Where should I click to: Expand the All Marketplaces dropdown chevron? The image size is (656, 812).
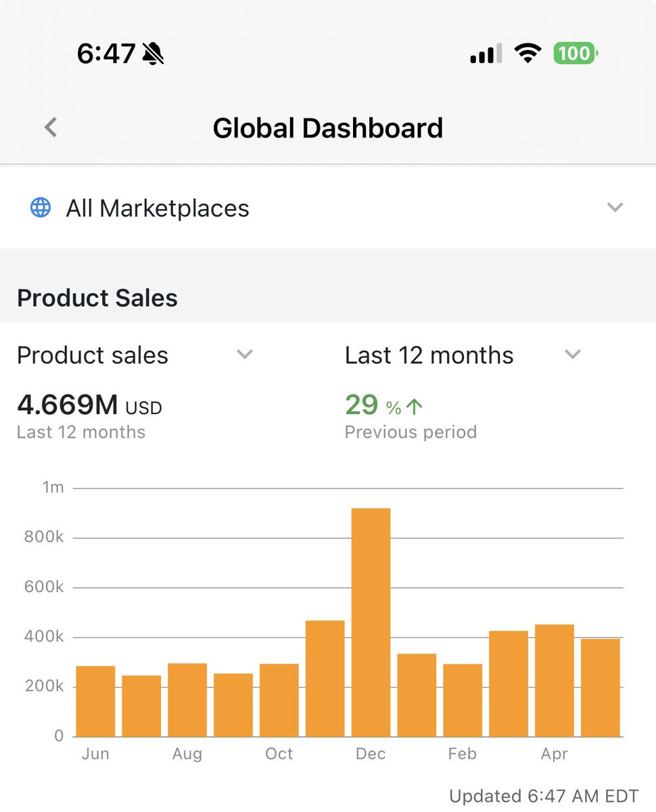[x=615, y=208]
